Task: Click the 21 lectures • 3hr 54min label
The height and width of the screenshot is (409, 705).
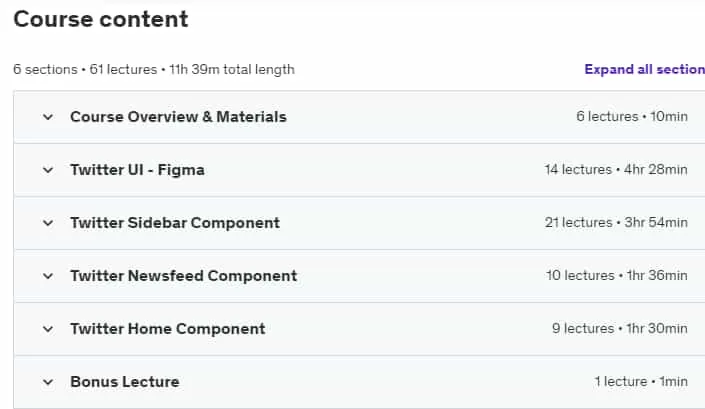Action: pyautogui.click(x=616, y=222)
